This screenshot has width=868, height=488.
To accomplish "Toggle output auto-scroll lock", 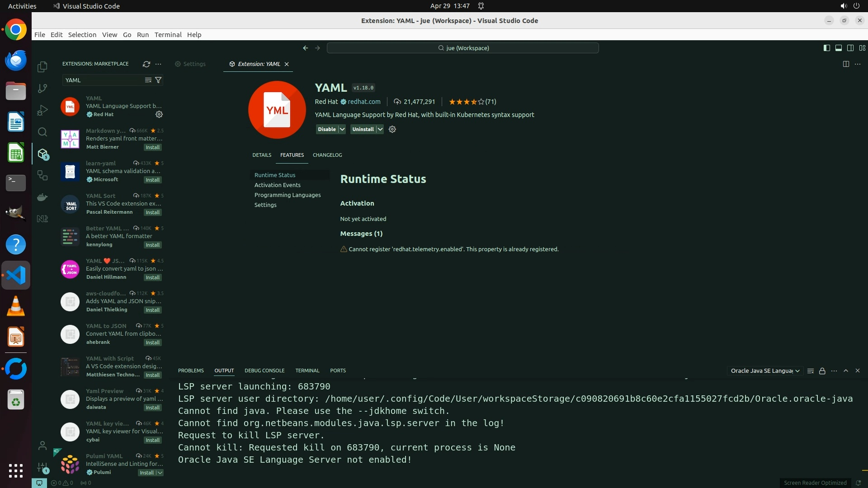I will pyautogui.click(x=822, y=371).
